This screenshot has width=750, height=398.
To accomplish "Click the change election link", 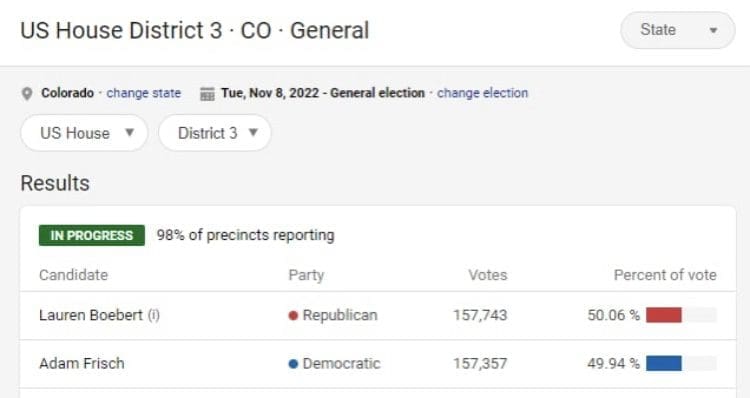I will point(482,93).
